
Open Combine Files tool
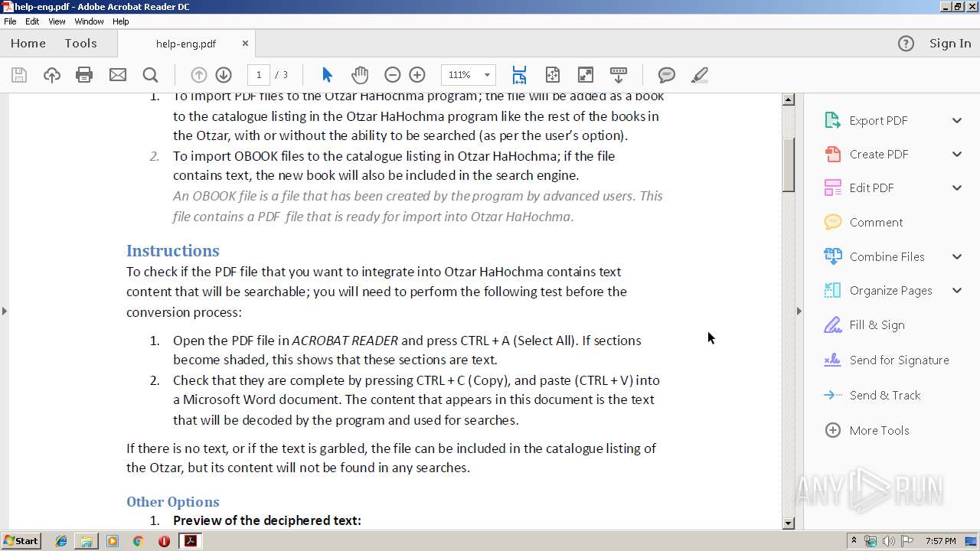click(887, 256)
